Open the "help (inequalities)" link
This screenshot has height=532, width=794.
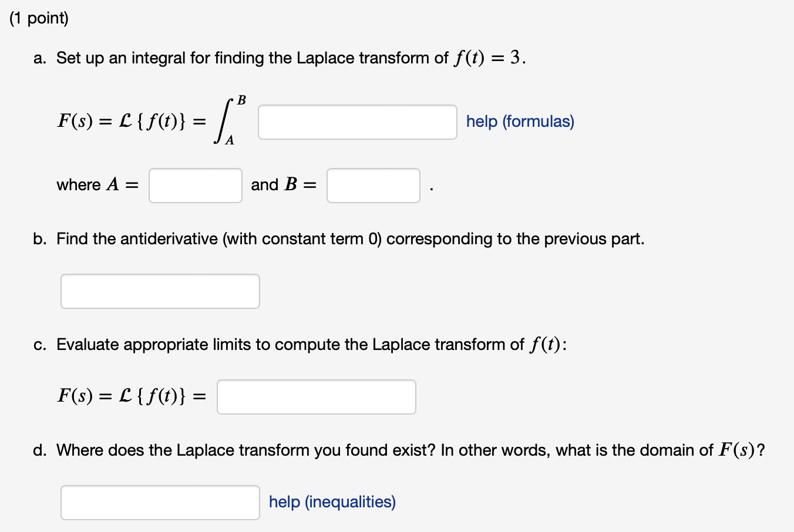[x=332, y=502]
